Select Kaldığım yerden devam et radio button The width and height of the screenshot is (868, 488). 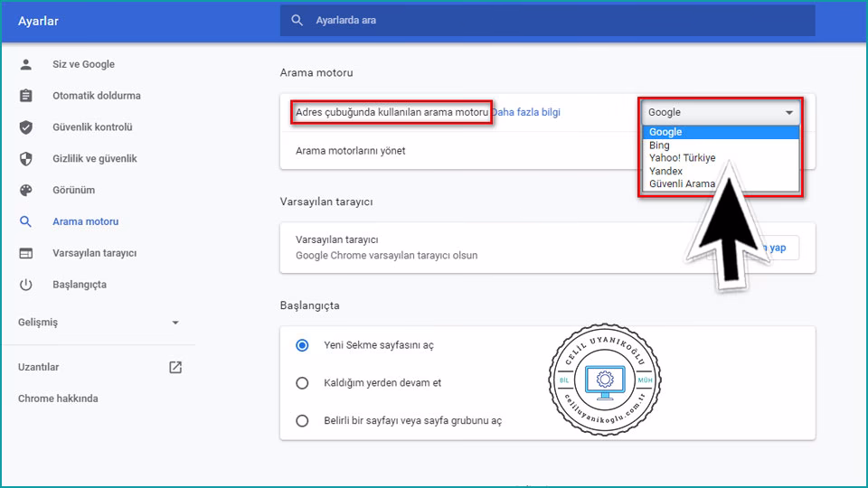point(302,383)
